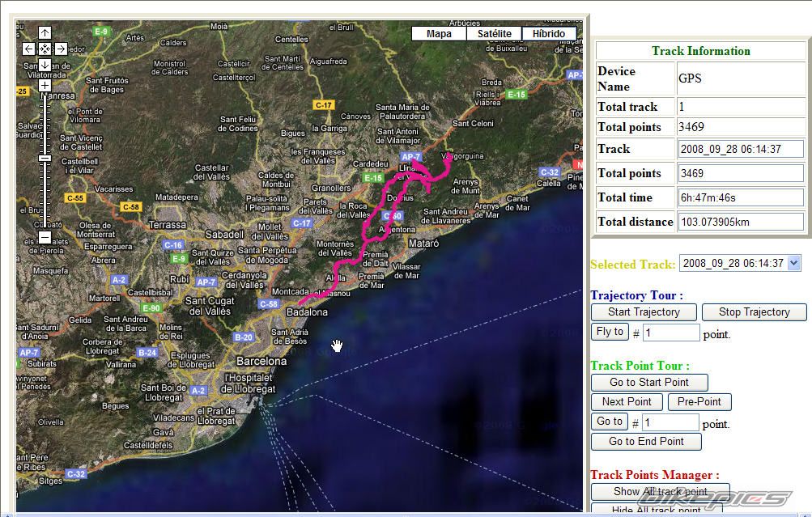Switch map view to Mapa

click(x=439, y=34)
